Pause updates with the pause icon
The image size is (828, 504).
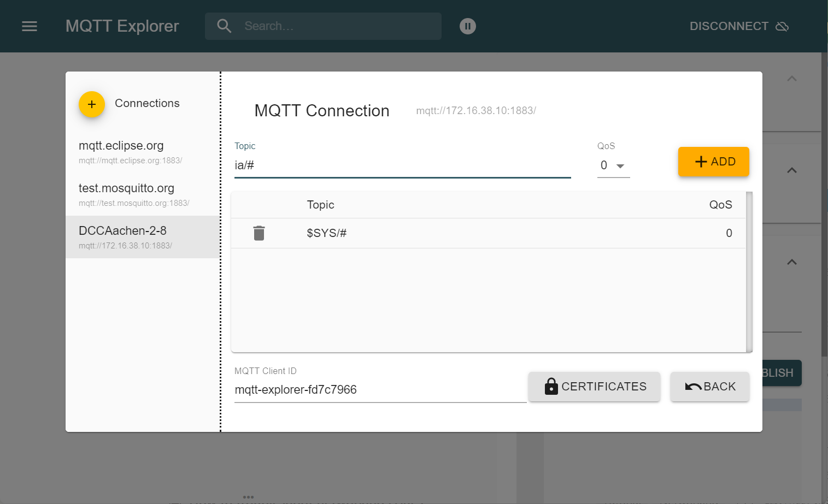coord(468,26)
